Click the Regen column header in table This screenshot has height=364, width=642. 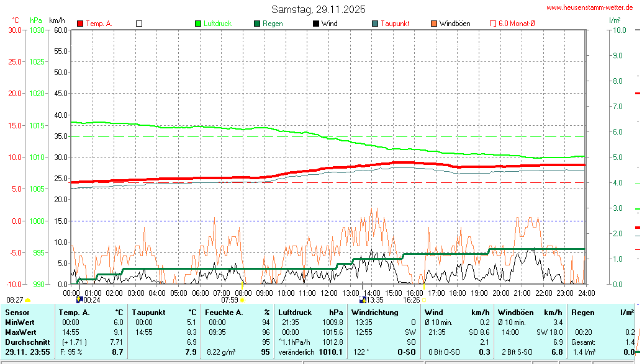582,313
